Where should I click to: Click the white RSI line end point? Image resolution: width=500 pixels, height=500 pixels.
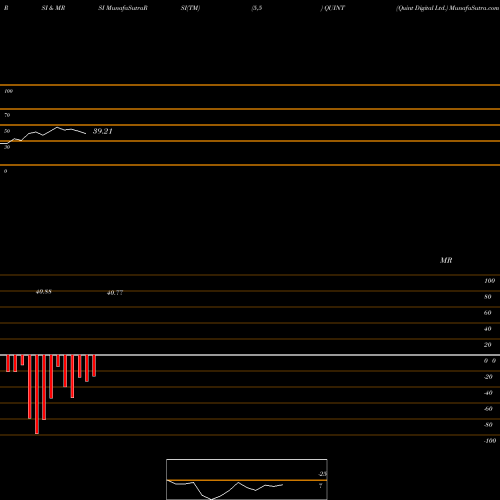pos(86,134)
